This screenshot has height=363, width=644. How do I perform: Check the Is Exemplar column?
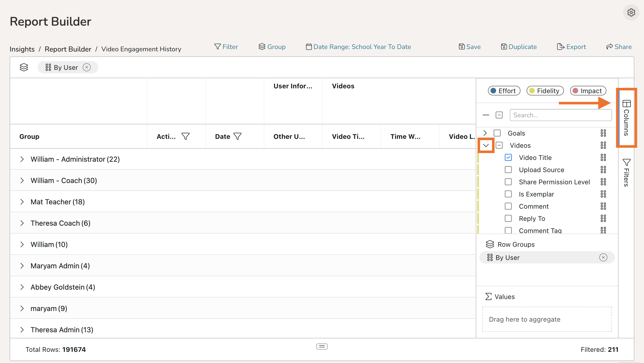508,194
